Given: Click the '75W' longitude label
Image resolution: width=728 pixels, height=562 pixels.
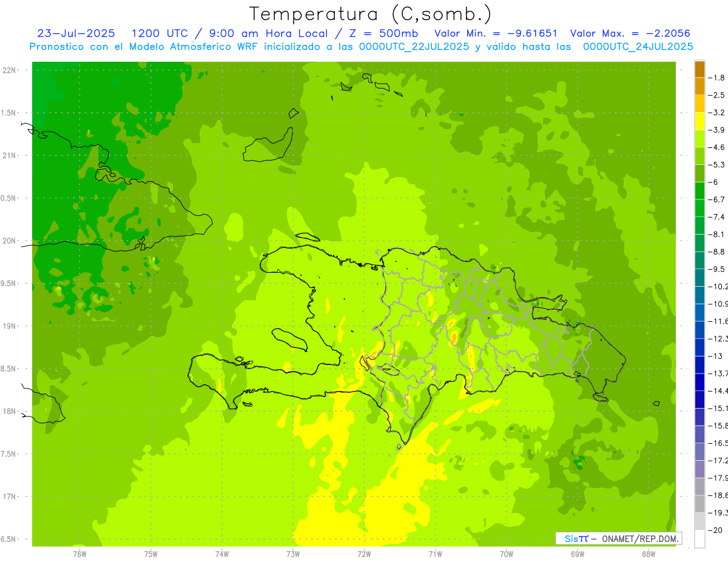Looking at the screenshot, I should (151, 554).
